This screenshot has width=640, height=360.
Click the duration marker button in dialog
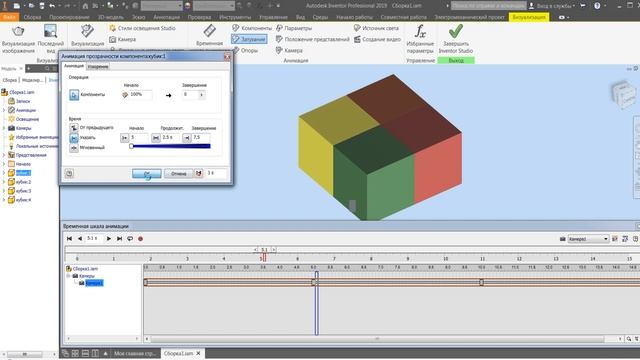pyautogui.click(x=156, y=138)
